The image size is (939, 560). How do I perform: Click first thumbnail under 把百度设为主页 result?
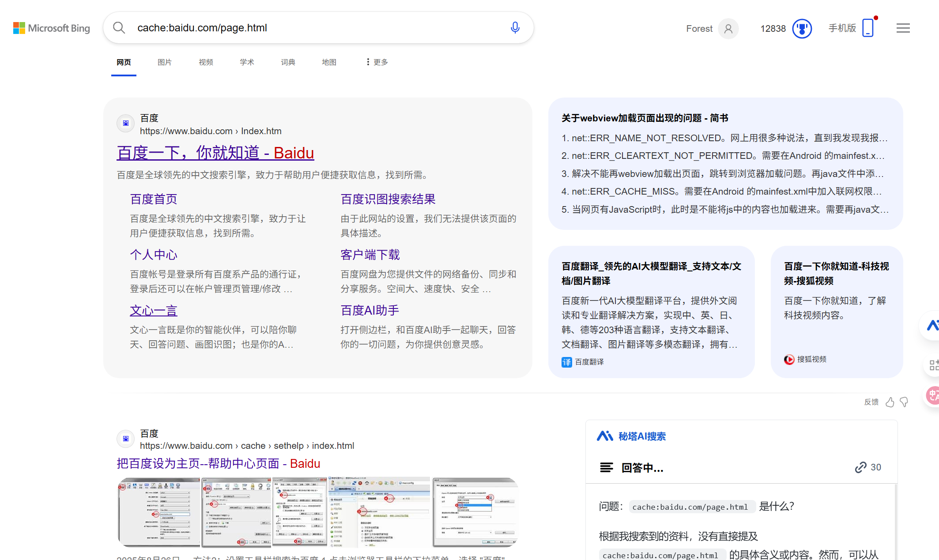pos(159,512)
